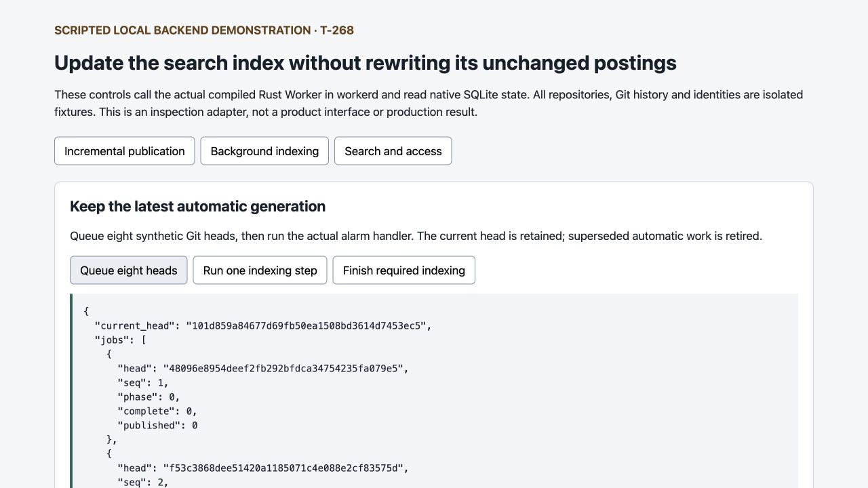Viewport: 868px width, 488px height.
Task: Click the "phase": 0 line
Action: (149, 397)
